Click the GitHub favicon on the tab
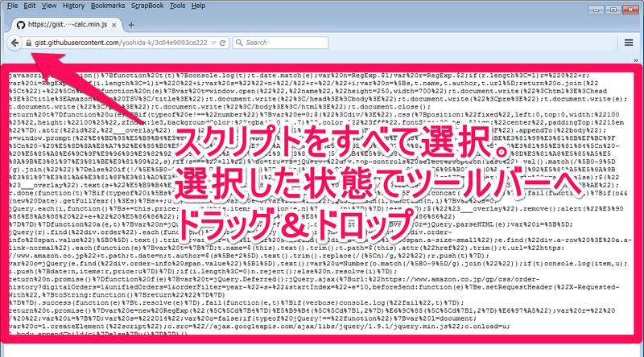Screen dimensions: 644x357 click(x=21, y=25)
